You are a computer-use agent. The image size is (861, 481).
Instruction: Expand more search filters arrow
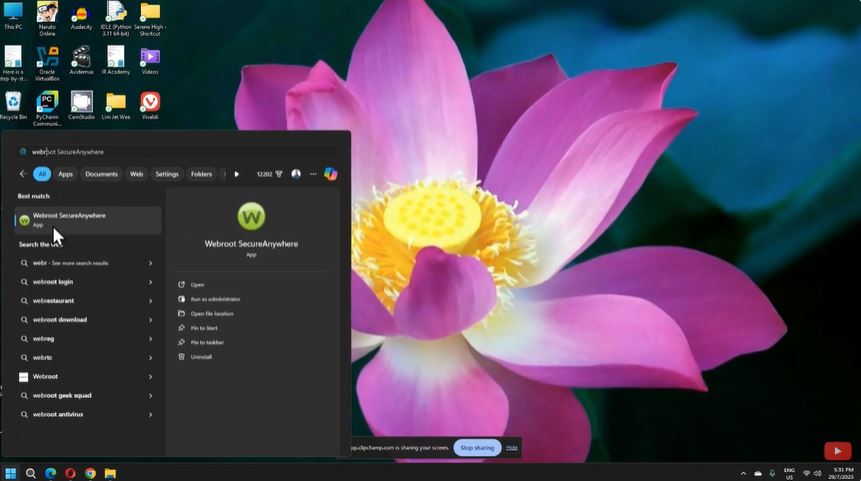coord(237,174)
